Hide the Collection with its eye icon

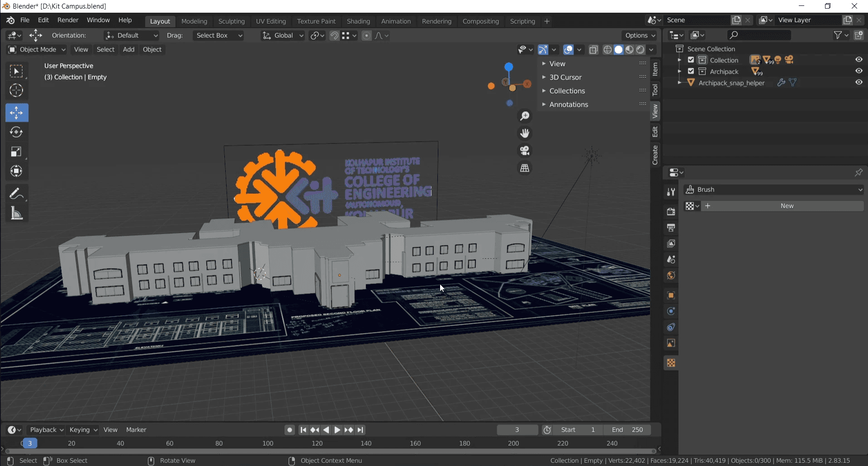click(x=859, y=60)
